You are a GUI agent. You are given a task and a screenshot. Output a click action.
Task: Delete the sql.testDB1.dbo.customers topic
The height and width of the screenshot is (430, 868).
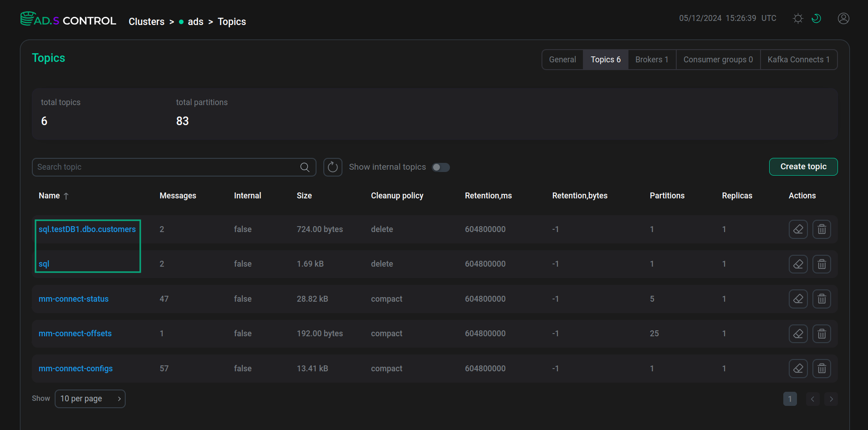click(x=822, y=229)
